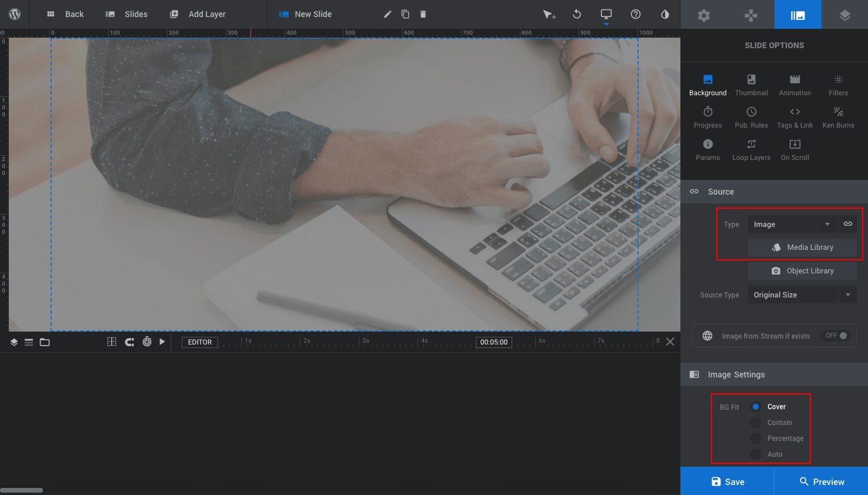
Task: Open the slide Filters settings
Action: (837, 85)
